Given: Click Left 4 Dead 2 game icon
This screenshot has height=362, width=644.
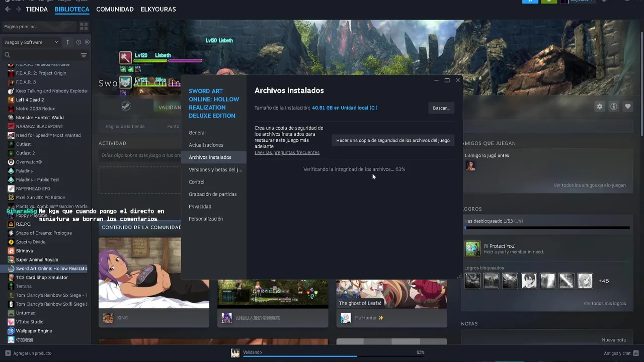Looking at the screenshot, I should [11, 100].
